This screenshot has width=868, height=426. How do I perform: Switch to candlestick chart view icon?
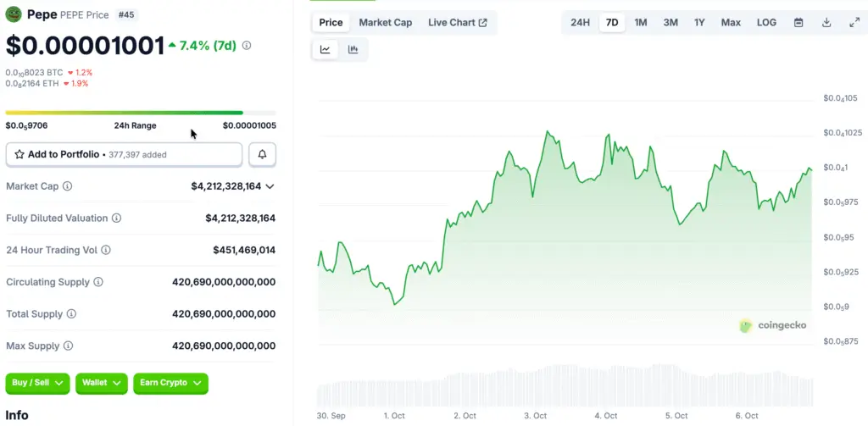pyautogui.click(x=353, y=50)
